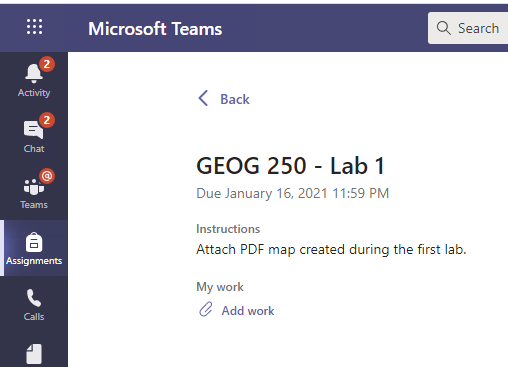The image size is (508, 367).
Task: Open the Teams sidebar icon
Action: click(34, 187)
